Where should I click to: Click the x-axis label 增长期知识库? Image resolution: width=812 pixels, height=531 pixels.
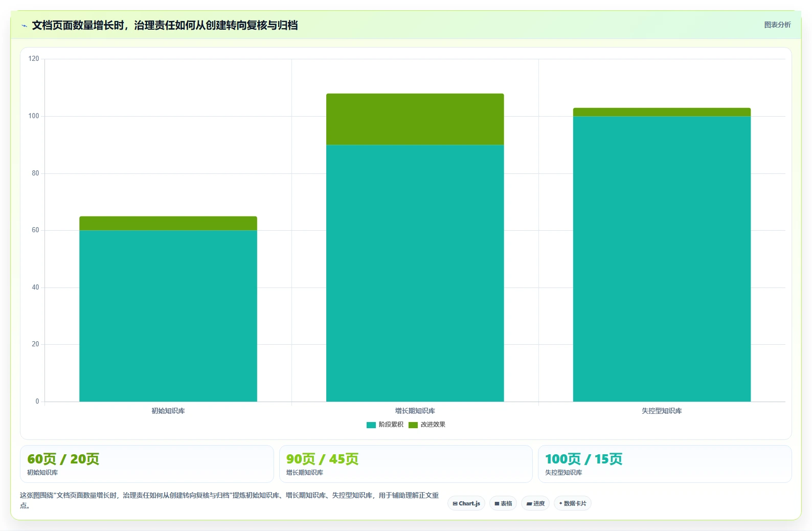[x=415, y=411]
